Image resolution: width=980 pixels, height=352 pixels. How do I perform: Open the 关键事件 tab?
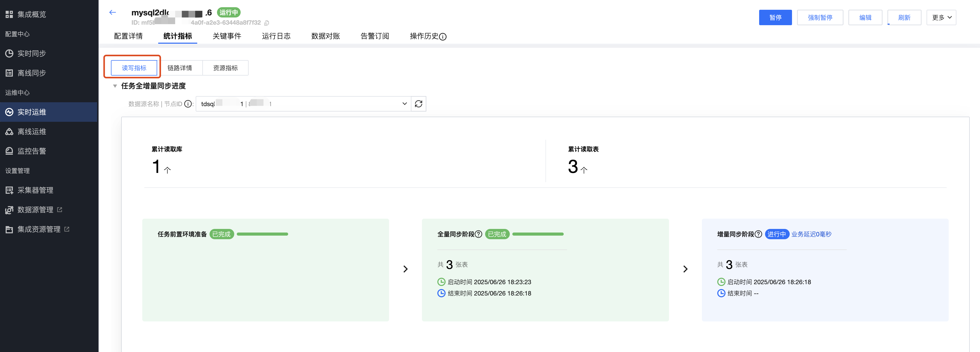227,36
